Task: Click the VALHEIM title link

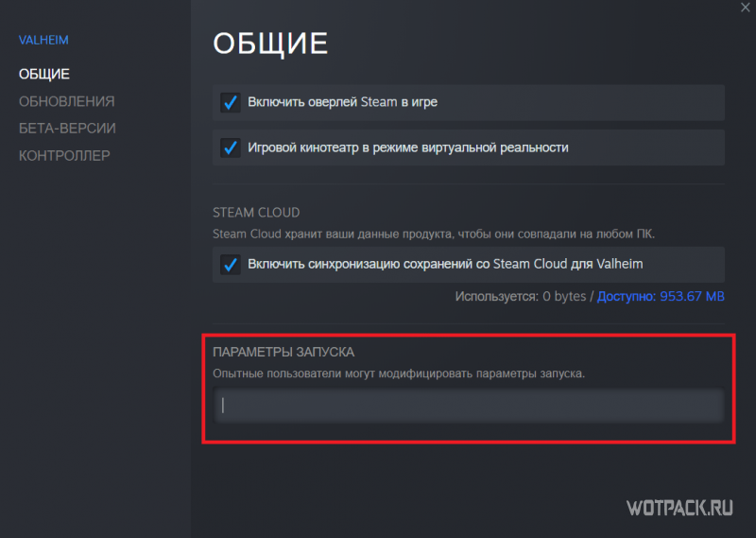Action: point(43,40)
